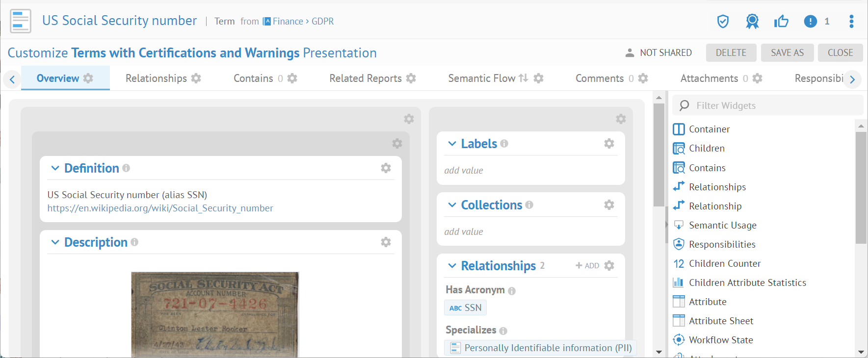Collapse the Relationships widget
The image size is (868, 358).
[452, 266]
